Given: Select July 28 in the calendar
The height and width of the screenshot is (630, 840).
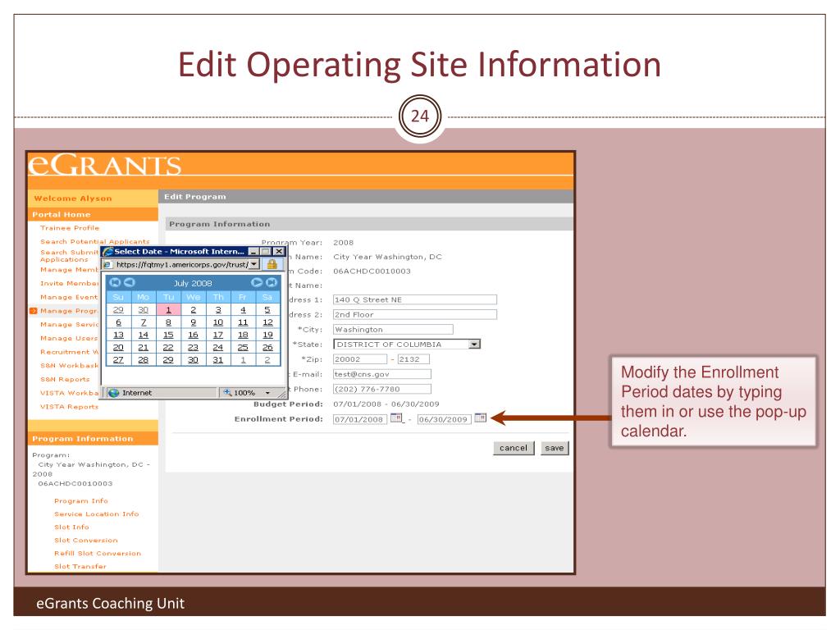Looking at the screenshot, I should click(143, 360).
